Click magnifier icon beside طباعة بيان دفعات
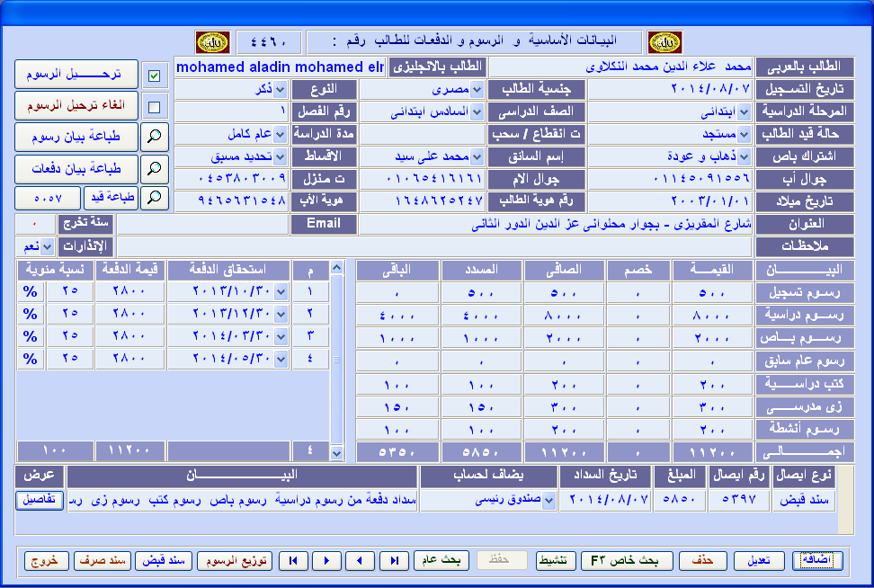 [x=156, y=168]
